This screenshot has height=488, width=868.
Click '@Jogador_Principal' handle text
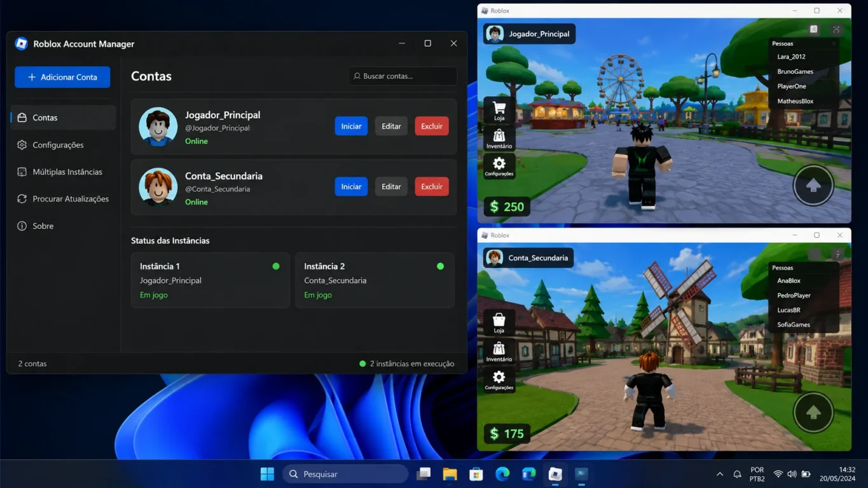[x=217, y=128]
